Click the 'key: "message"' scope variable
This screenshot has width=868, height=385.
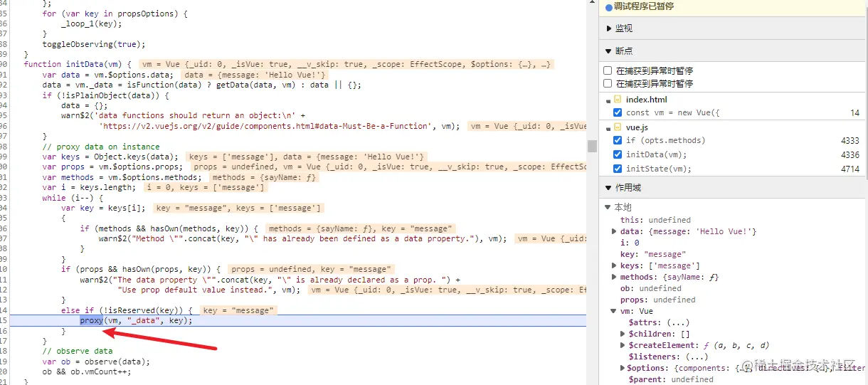pos(653,254)
